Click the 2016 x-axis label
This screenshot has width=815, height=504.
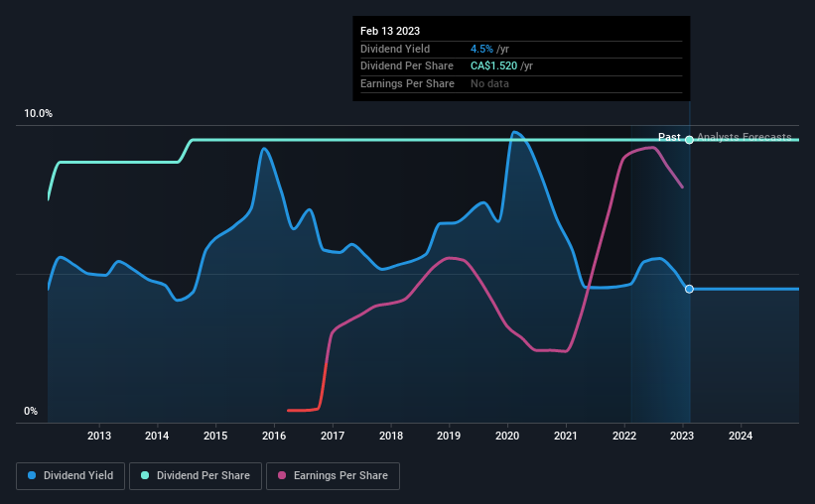pos(274,436)
